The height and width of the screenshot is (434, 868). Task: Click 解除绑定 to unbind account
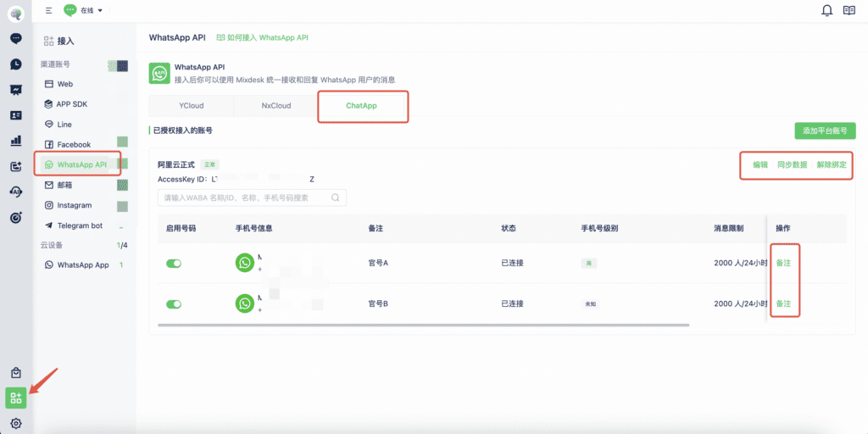[x=831, y=164]
